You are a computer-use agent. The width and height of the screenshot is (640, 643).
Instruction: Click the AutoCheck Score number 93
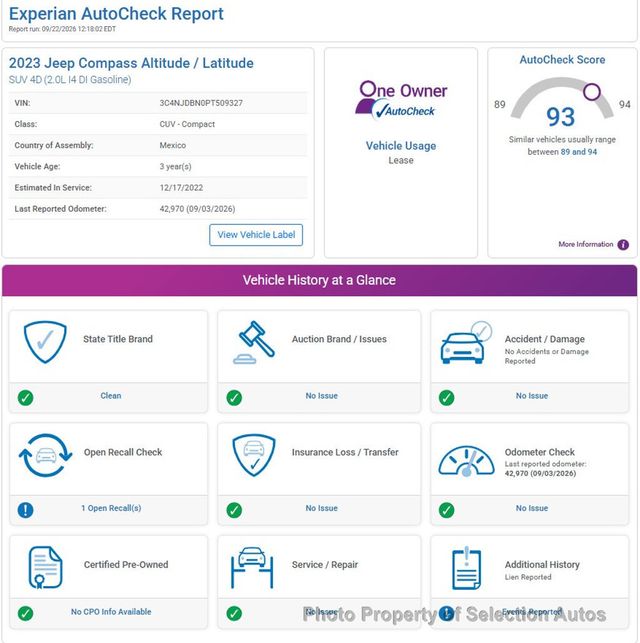(560, 117)
